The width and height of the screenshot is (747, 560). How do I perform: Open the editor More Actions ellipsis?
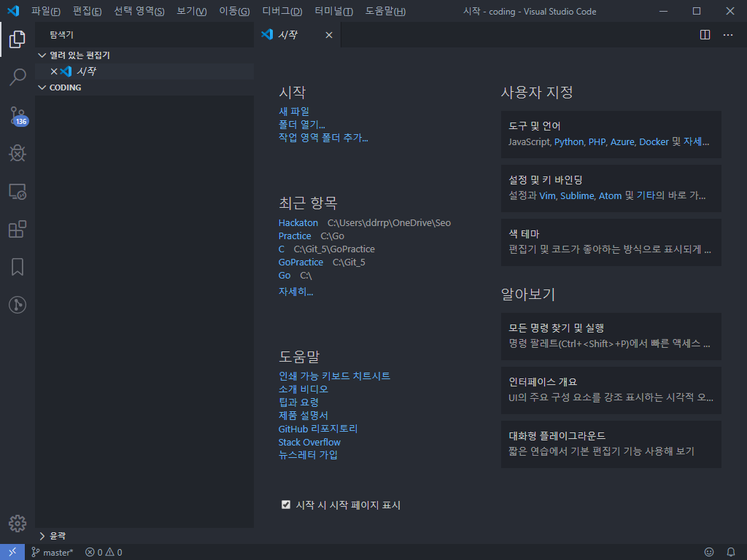(728, 35)
